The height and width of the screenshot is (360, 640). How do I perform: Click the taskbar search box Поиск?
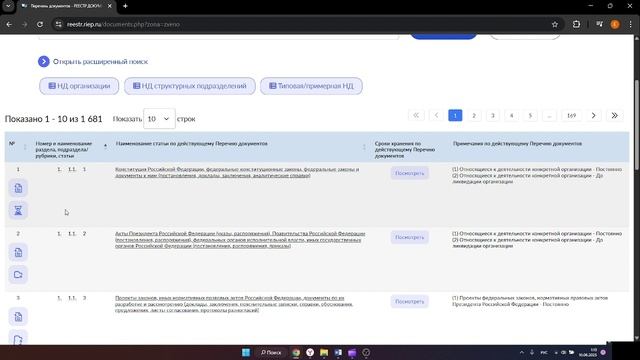(x=271, y=353)
